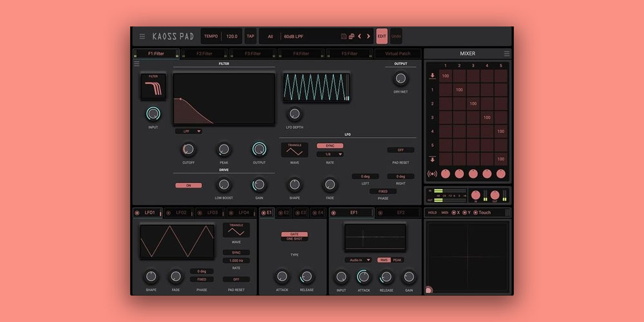Click the mixer input arrow icon at top-left
Screen dimensions: 644x322
(432, 76)
